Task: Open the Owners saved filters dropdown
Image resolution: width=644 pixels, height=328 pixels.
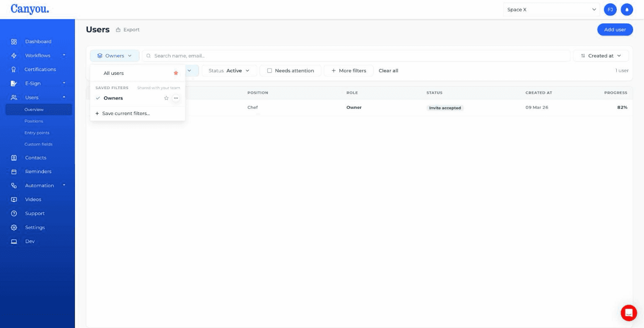Action: (x=115, y=56)
